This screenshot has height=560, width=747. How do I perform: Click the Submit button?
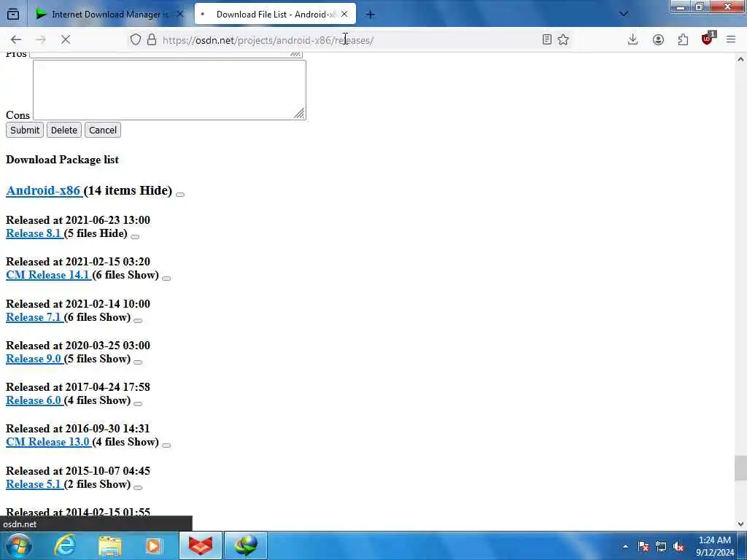click(x=25, y=130)
